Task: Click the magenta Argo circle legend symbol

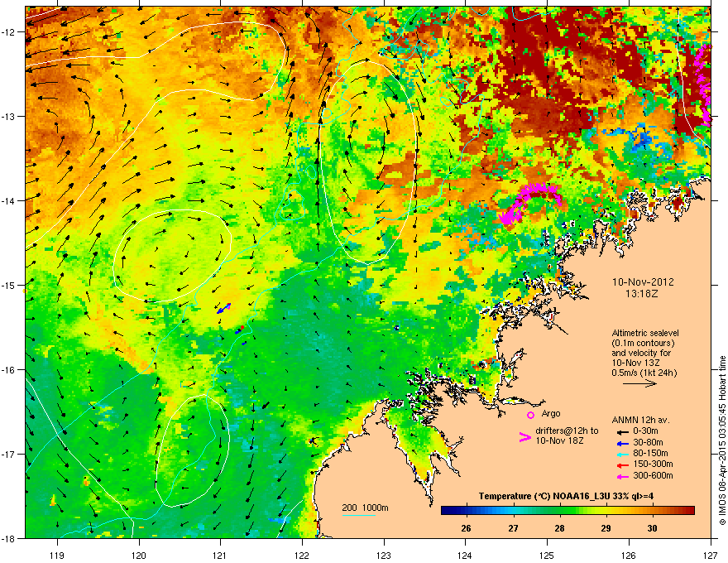Action: click(x=530, y=415)
